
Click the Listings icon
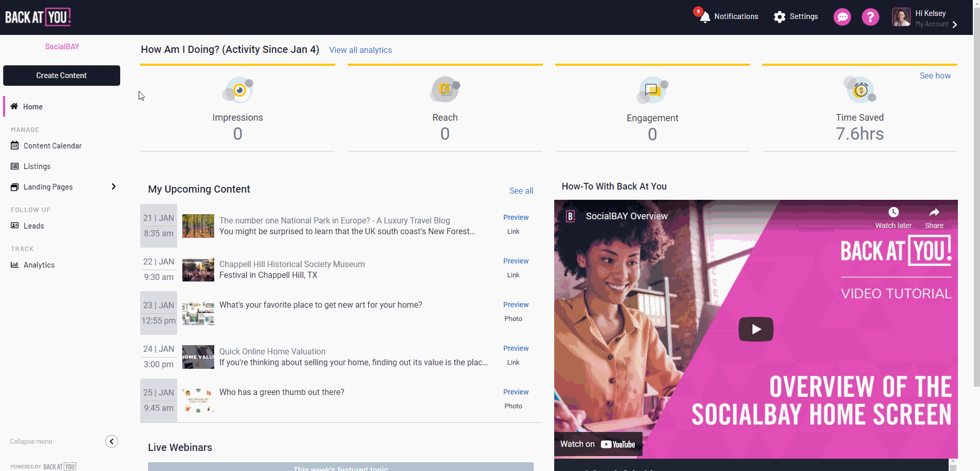(x=15, y=166)
